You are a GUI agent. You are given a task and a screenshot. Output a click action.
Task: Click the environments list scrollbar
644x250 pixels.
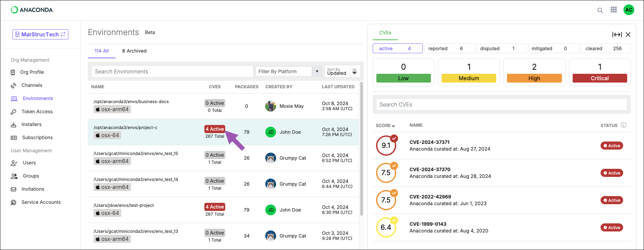point(361,148)
